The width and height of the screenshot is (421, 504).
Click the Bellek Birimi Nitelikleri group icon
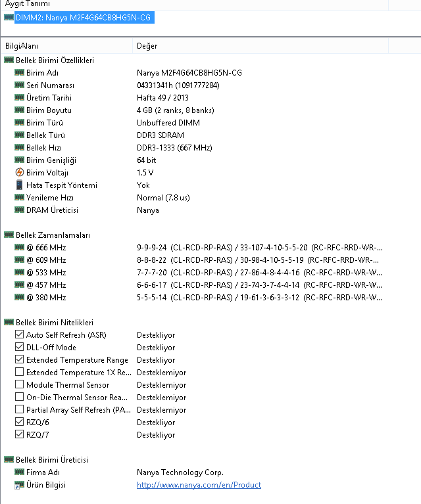click(9, 322)
